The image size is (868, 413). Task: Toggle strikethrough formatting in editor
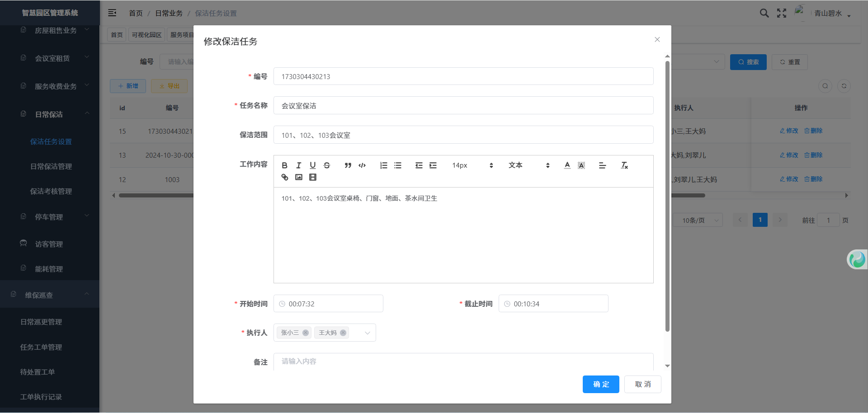click(x=327, y=165)
